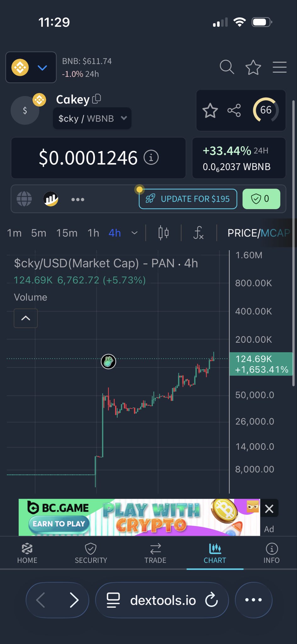The width and height of the screenshot is (297, 644).
Task: Copy the Cakey token address
Action: pyautogui.click(x=96, y=99)
